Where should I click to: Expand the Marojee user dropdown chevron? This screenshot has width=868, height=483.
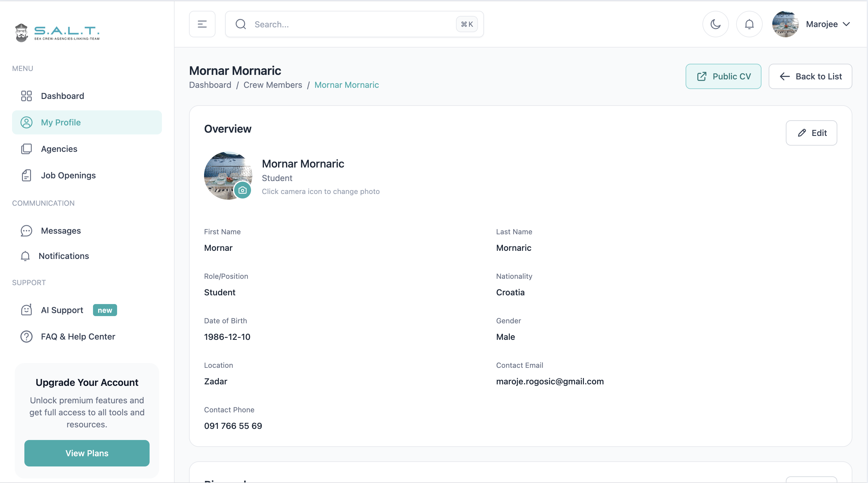pyautogui.click(x=846, y=24)
